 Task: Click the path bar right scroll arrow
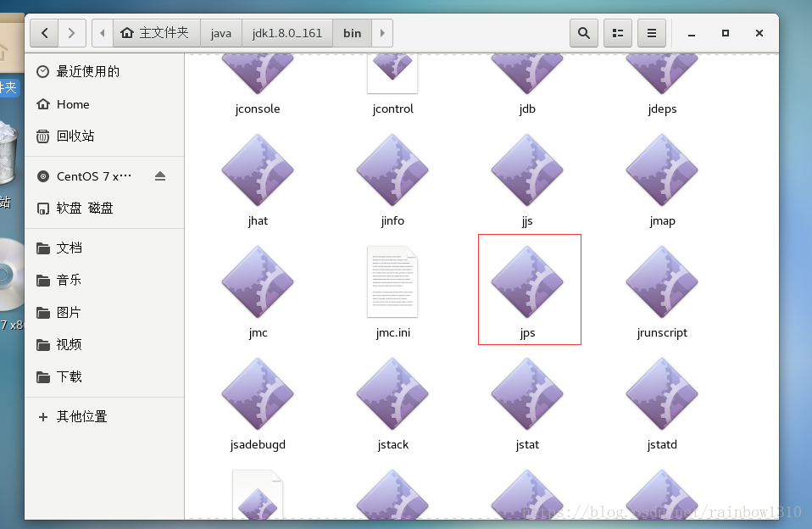point(382,33)
